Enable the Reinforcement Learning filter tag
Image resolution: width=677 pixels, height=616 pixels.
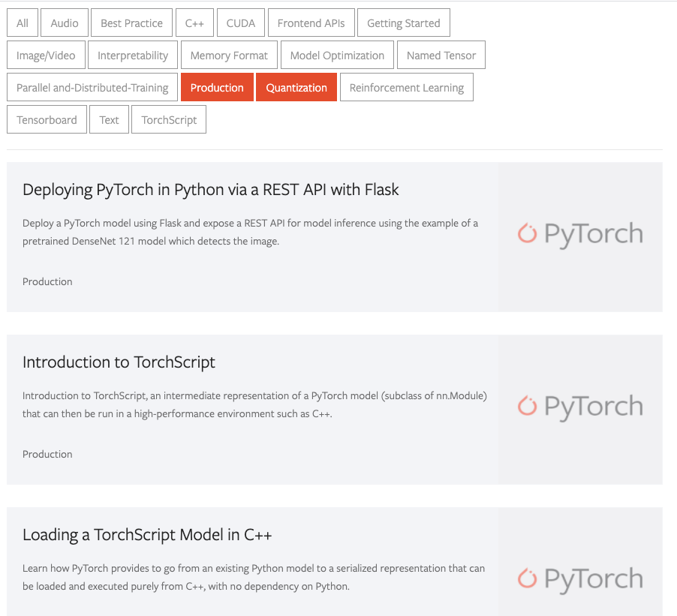pyautogui.click(x=406, y=88)
